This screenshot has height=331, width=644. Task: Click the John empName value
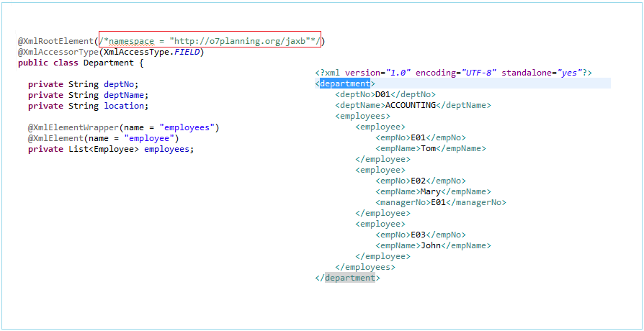(431, 245)
